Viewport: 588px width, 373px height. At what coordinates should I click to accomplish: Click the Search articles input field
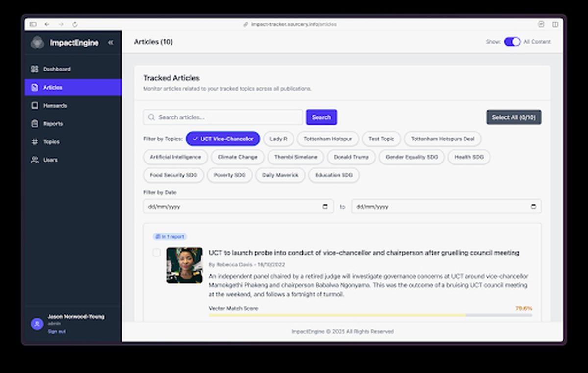pyautogui.click(x=223, y=117)
